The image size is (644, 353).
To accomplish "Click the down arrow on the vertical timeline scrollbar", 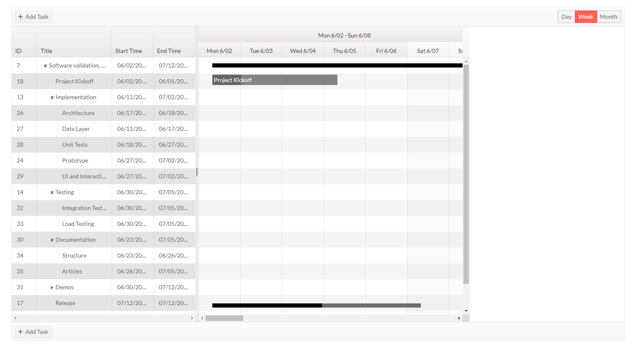I will 466,310.
